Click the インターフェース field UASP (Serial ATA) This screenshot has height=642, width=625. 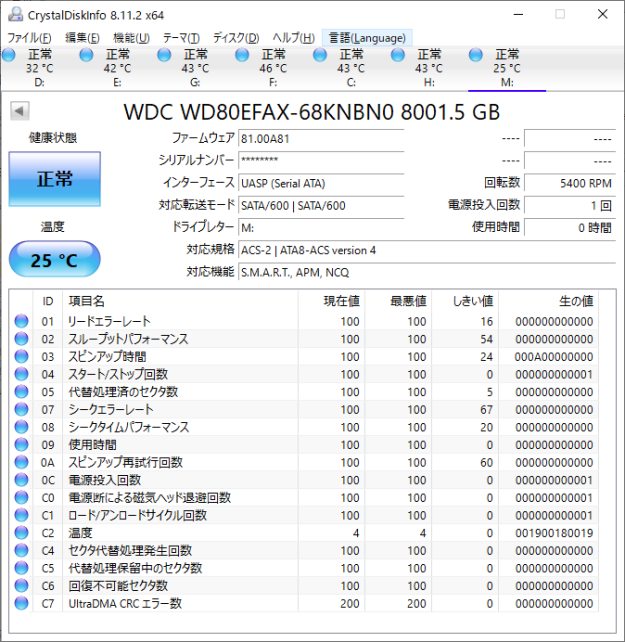point(322,183)
